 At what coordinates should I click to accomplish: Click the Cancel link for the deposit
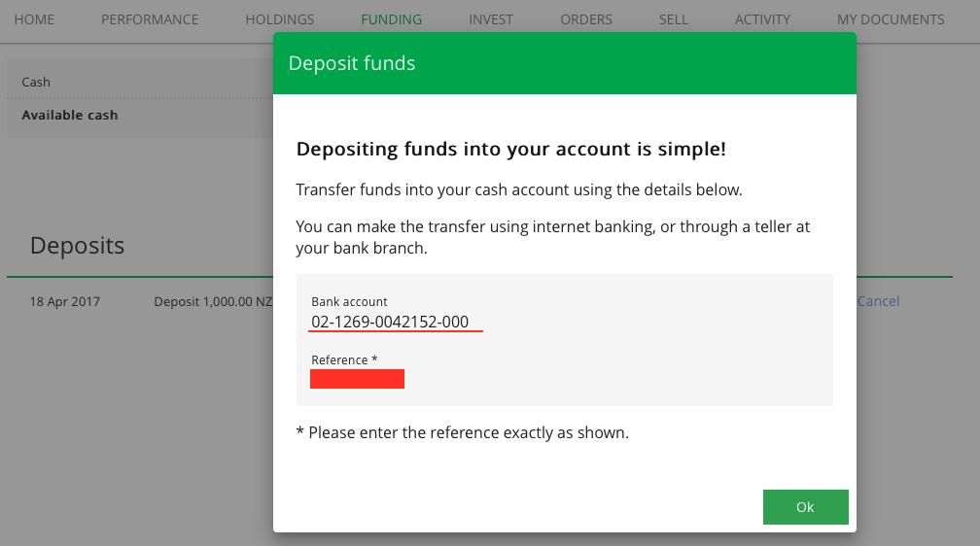tap(879, 301)
